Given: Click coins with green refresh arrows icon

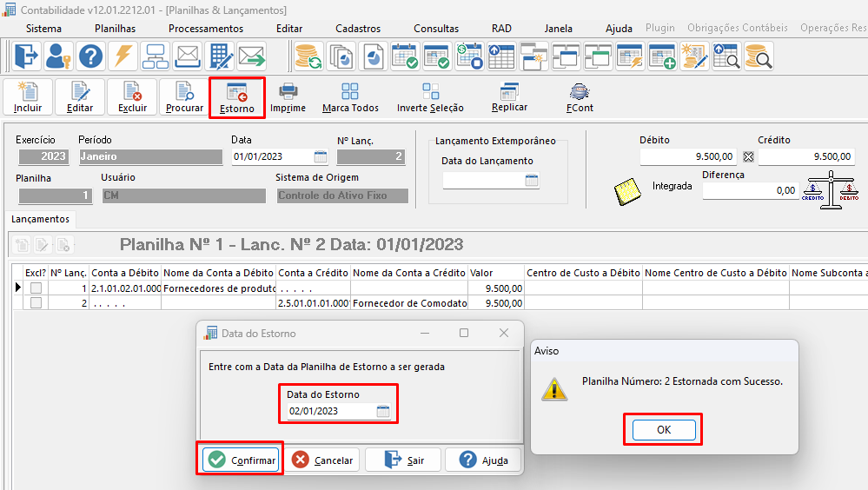Looking at the screenshot, I should point(308,56).
